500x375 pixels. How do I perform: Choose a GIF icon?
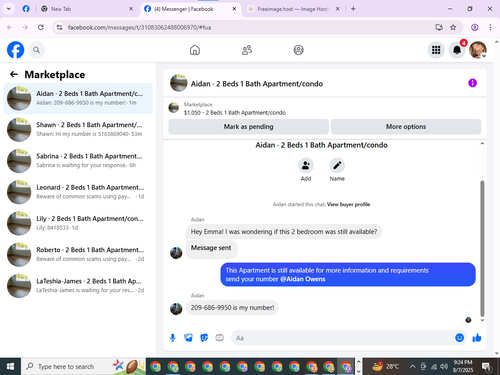[x=219, y=338]
